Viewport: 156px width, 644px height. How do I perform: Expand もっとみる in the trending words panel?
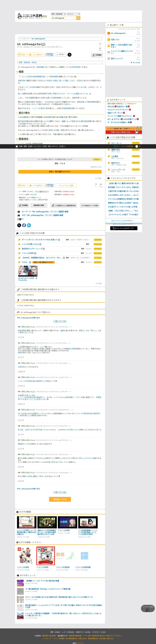(x=136, y=62)
